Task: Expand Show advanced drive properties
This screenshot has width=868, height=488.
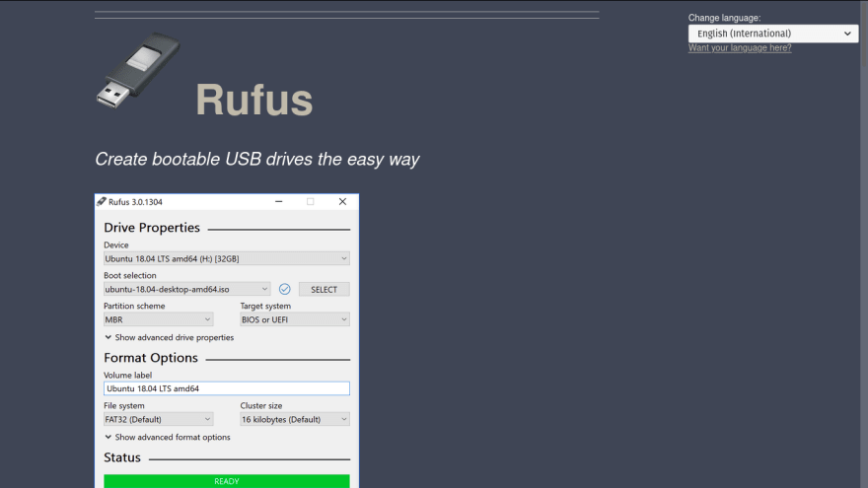Action: point(169,337)
